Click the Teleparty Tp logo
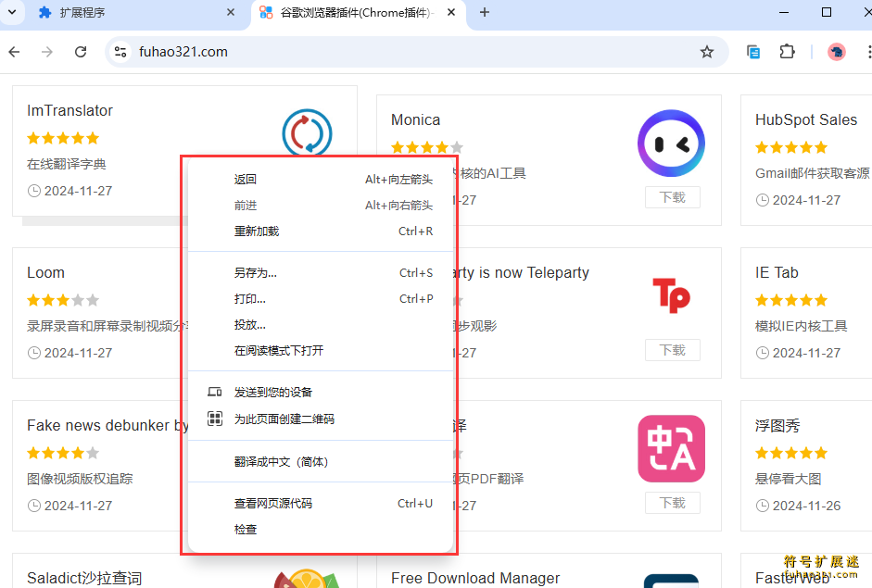872x588 pixels. pos(671,295)
